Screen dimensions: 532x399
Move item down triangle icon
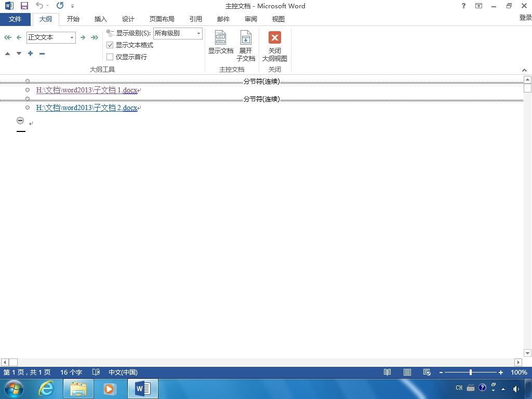[x=19, y=54]
